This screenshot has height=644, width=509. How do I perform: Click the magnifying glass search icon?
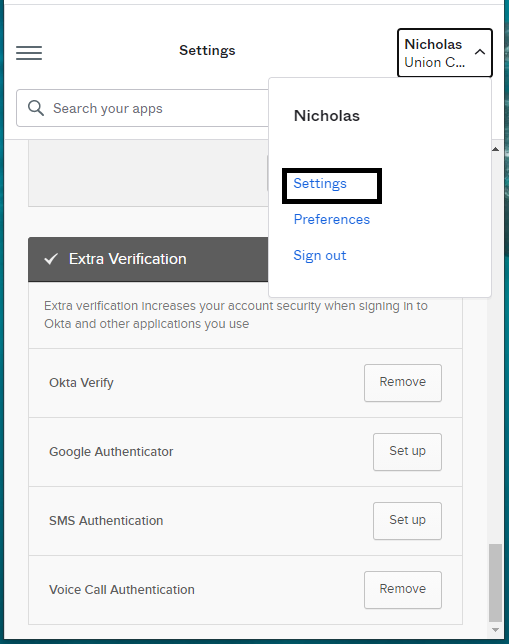click(x=36, y=108)
